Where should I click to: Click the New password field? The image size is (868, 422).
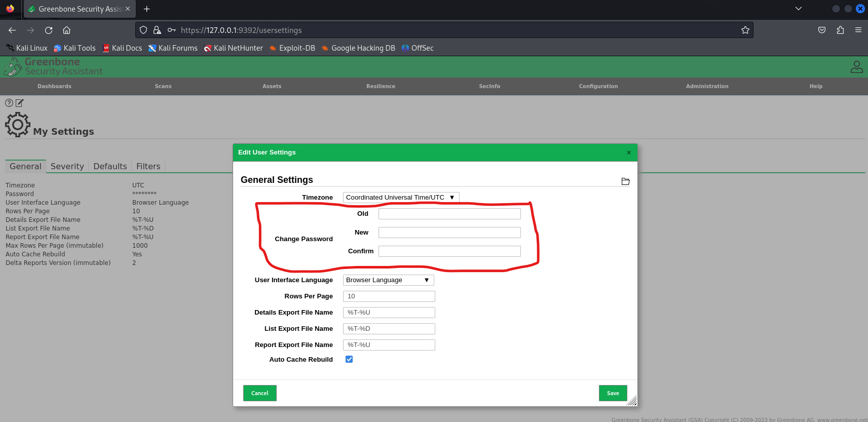[x=449, y=233]
